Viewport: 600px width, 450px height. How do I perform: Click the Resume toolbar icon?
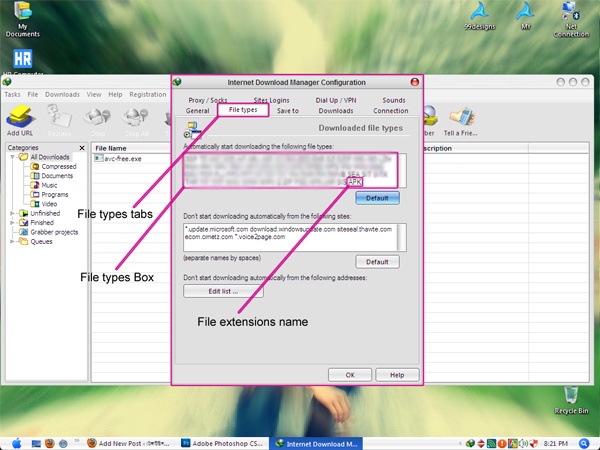59,119
